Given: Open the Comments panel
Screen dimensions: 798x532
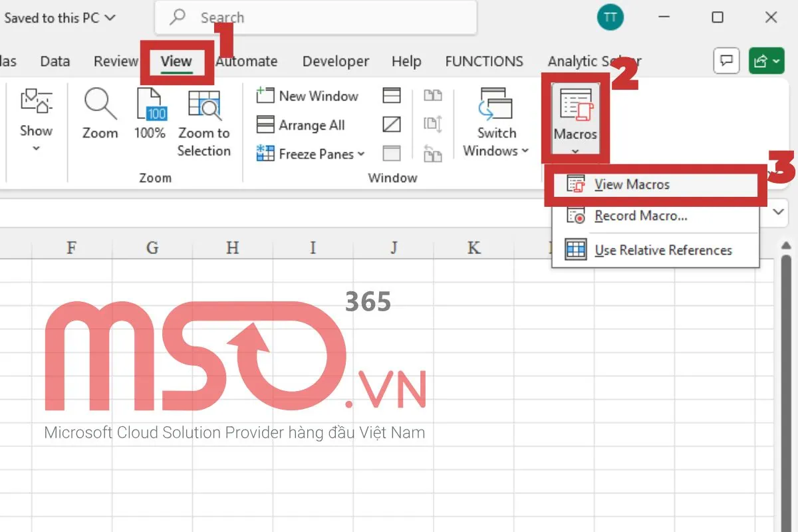Looking at the screenshot, I should (726, 61).
